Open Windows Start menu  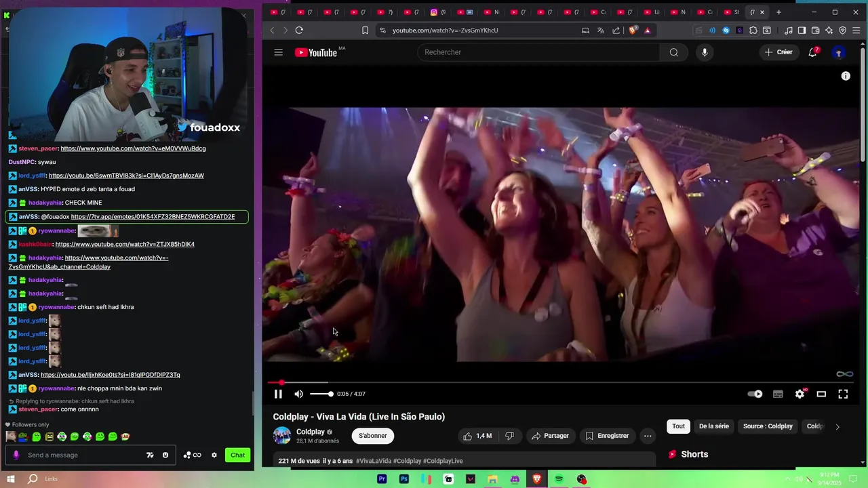11,479
